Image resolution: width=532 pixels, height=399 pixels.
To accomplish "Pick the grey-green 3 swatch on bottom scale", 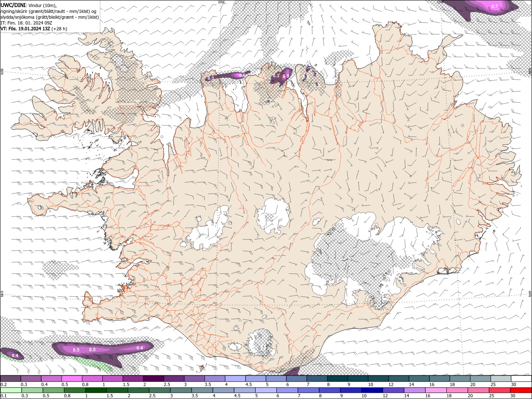I will click(181, 390).
